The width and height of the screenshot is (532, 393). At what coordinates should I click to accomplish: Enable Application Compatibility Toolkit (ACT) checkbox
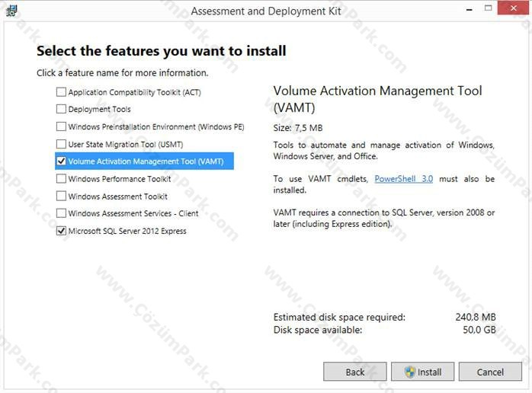click(61, 92)
